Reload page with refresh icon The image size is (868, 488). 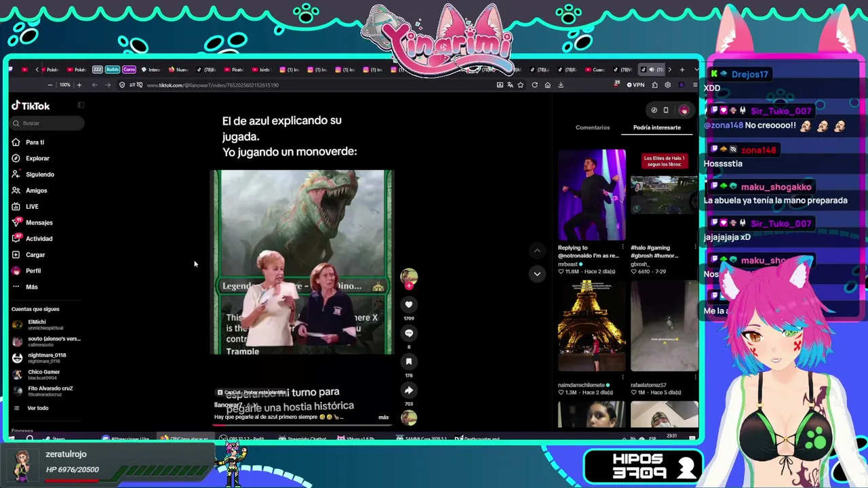(534, 85)
